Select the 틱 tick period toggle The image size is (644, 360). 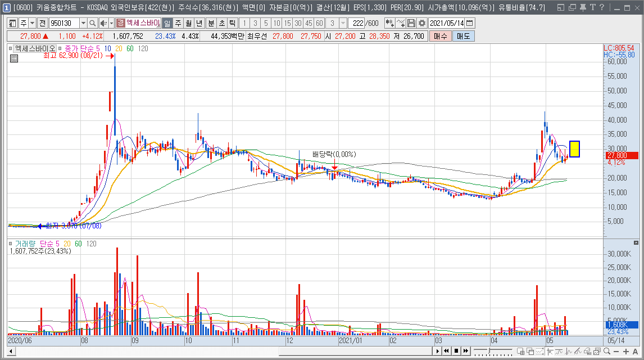pos(233,24)
